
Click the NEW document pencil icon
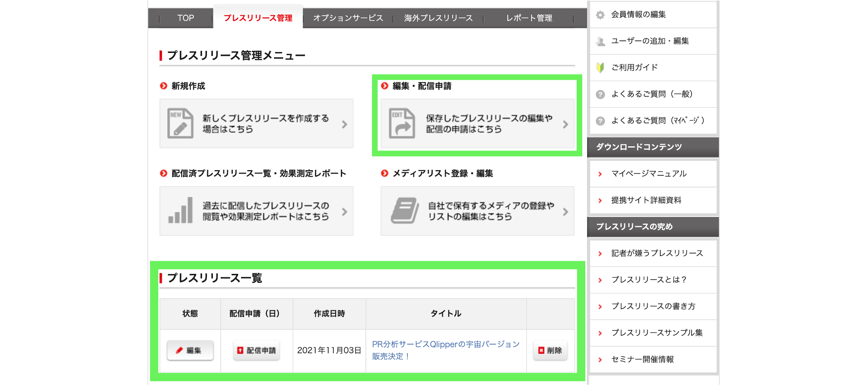pos(180,123)
